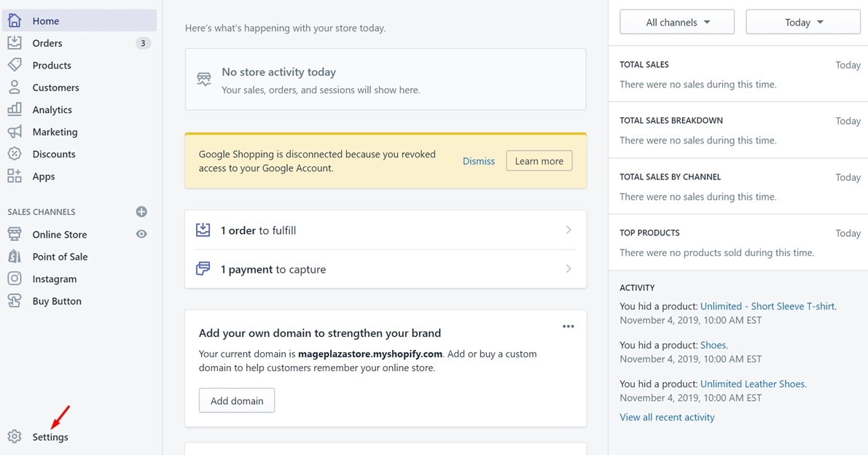
Task: Open the All channels dropdown
Action: point(677,22)
